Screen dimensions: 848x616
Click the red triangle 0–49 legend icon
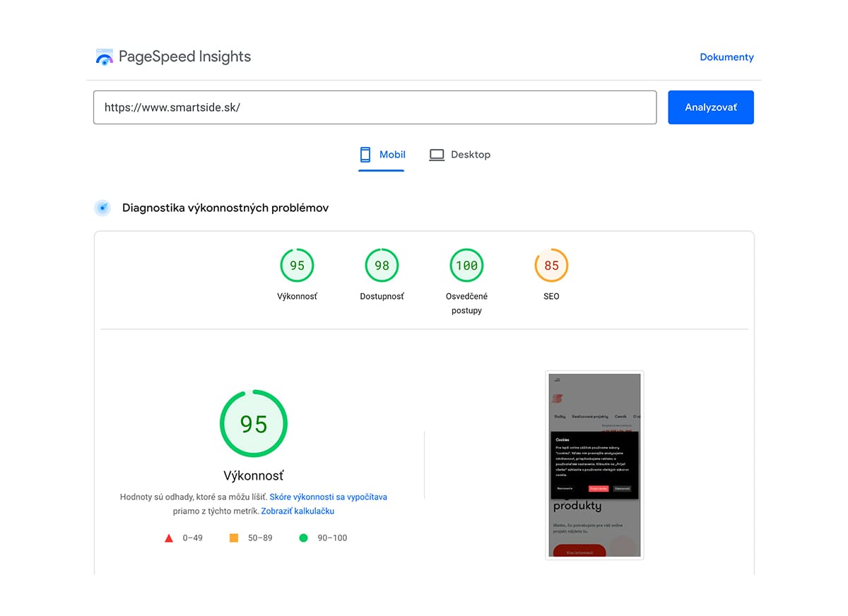pos(169,538)
